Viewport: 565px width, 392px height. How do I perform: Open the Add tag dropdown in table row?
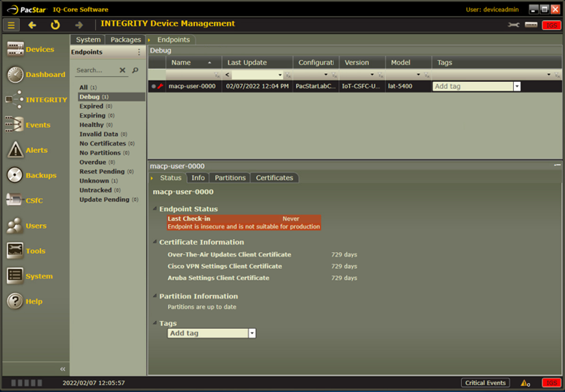517,87
